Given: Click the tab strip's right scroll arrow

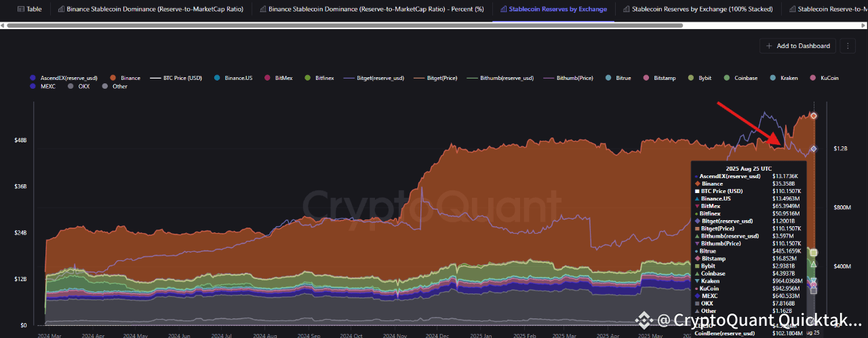Looking at the screenshot, I should tap(864, 24).
